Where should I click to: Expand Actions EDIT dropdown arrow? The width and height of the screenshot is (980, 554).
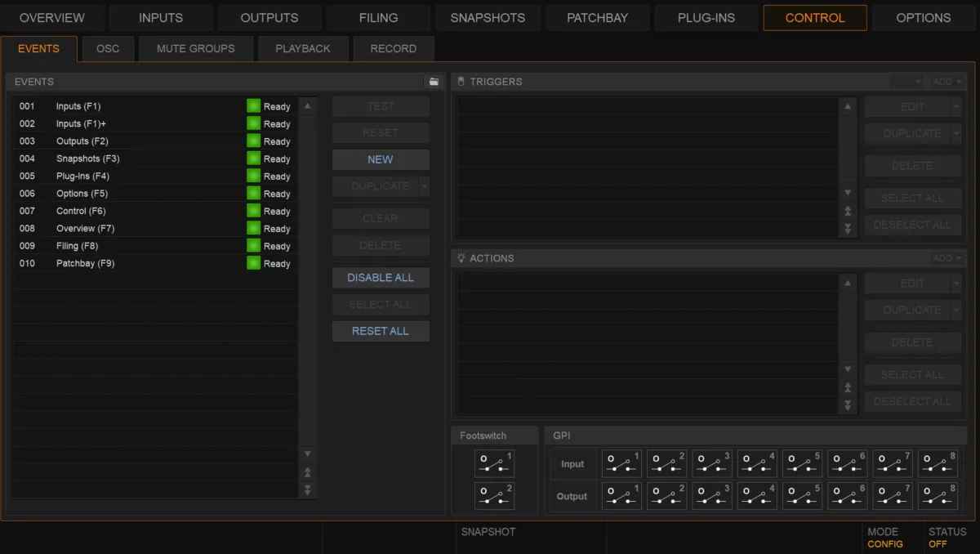pyautogui.click(x=956, y=284)
